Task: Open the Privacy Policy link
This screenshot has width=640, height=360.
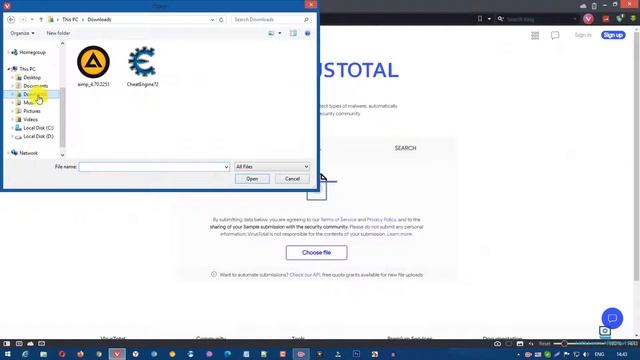Action: 381,220
